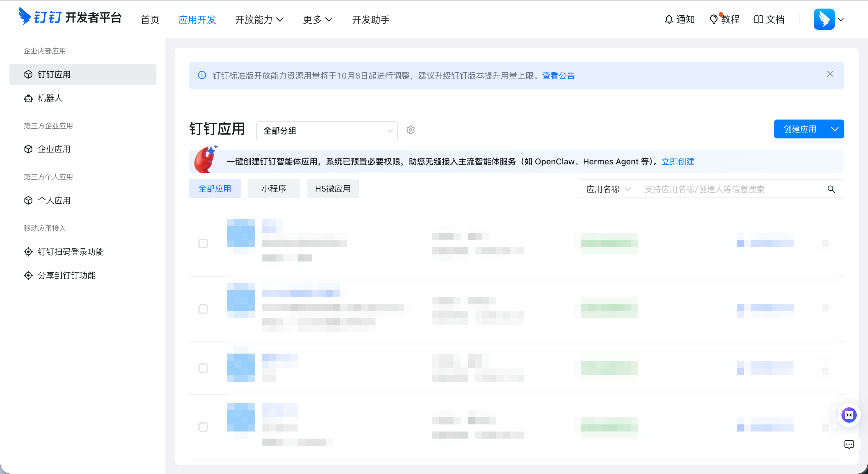Click the info icon in announcement banner
The width and height of the screenshot is (868, 474).
pyautogui.click(x=202, y=75)
